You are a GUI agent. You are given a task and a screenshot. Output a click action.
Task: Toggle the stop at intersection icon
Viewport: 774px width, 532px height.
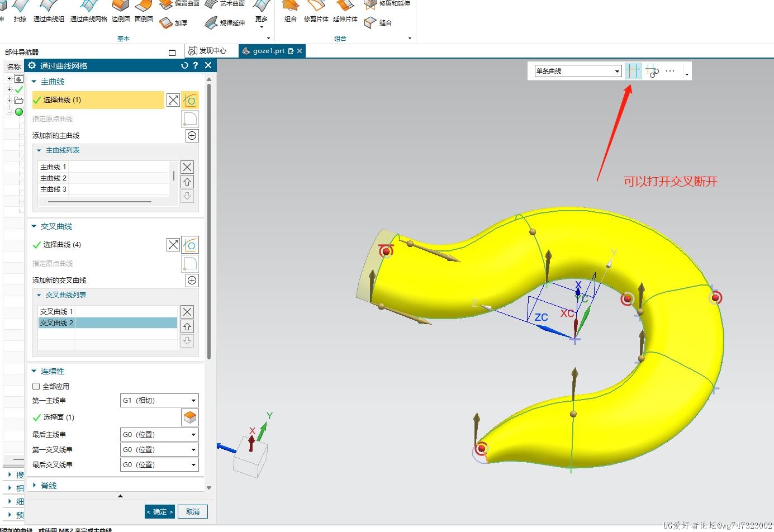(633, 71)
